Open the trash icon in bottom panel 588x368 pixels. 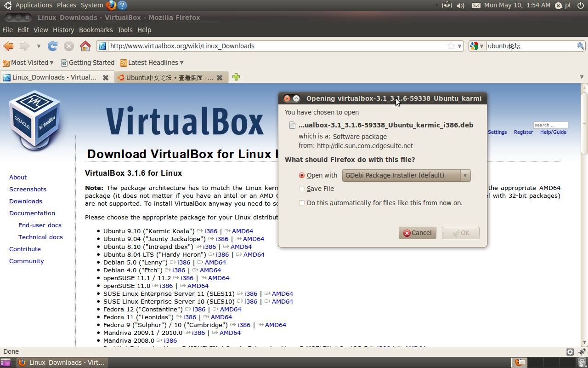(582, 362)
